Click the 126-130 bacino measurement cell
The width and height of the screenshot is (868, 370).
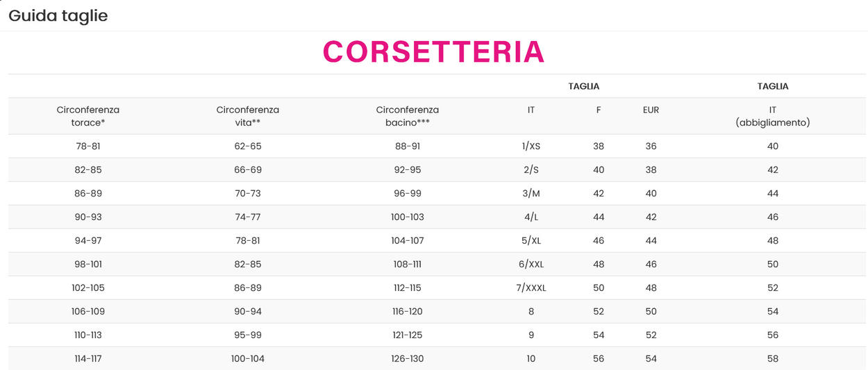pos(408,359)
